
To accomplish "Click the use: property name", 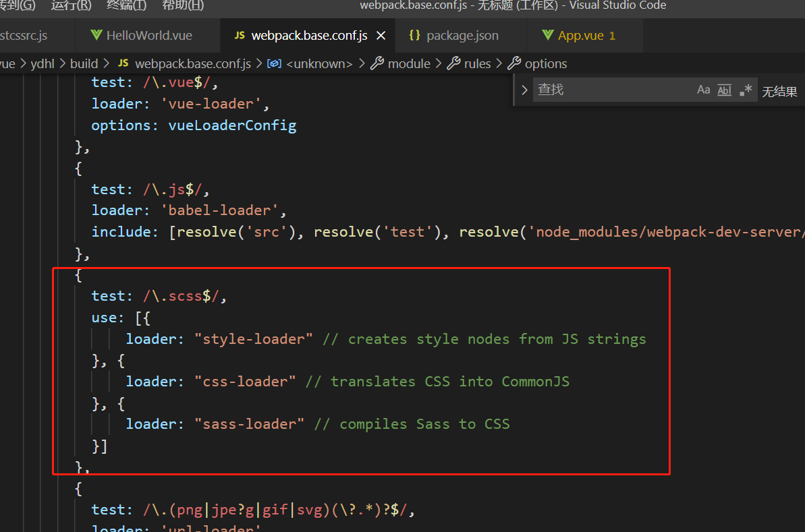I will pyautogui.click(x=107, y=318).
